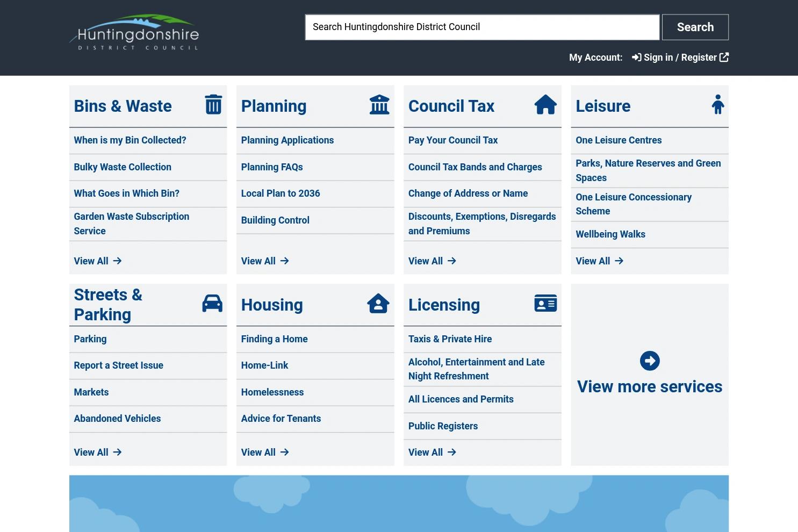Click the sign-in arrow icon beside Sign in

(636, 57)
